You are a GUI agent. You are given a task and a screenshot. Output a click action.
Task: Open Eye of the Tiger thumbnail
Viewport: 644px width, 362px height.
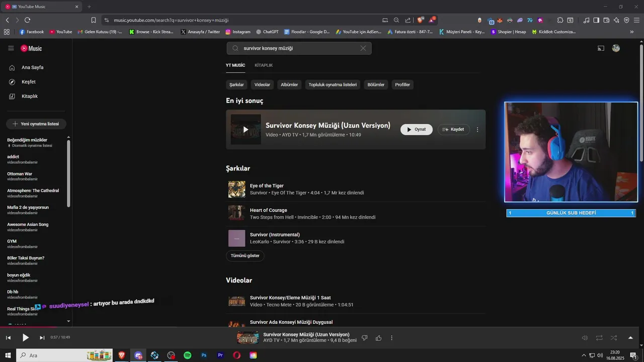(x=237, y=190)
